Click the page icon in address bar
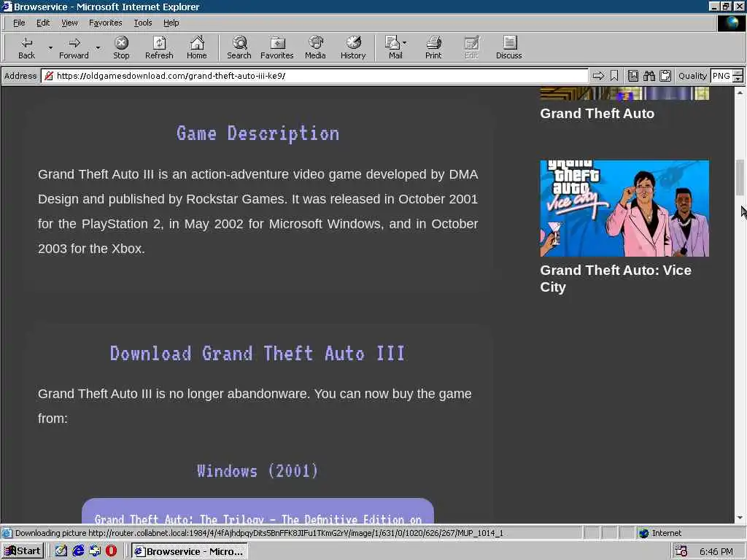Screen dimensions: 747x560 point(49,76)
